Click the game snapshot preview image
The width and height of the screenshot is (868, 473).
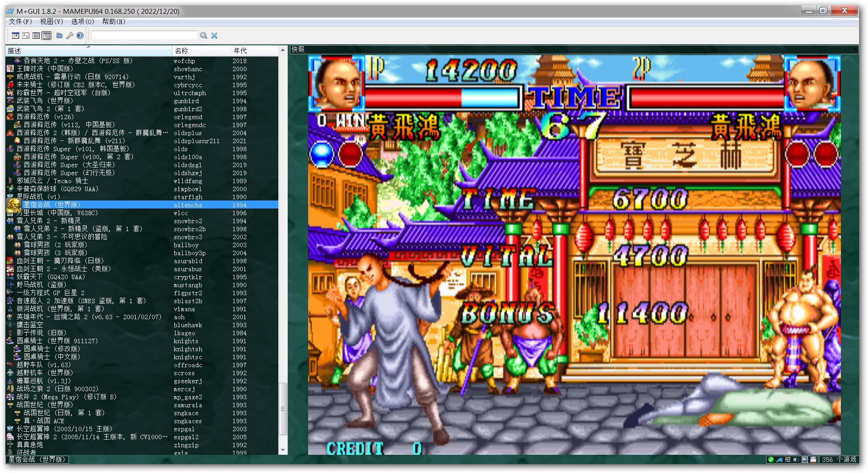coord(574,255)
